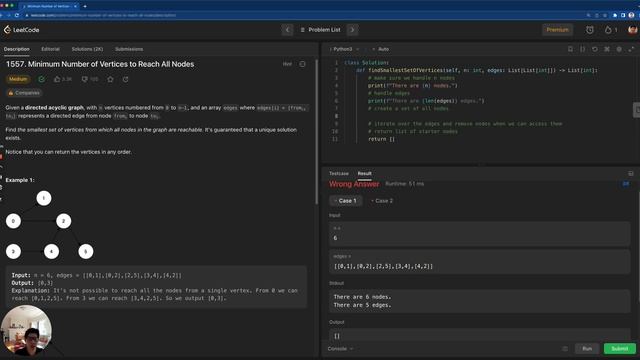Expand the Console dropdown

[340, 349]
